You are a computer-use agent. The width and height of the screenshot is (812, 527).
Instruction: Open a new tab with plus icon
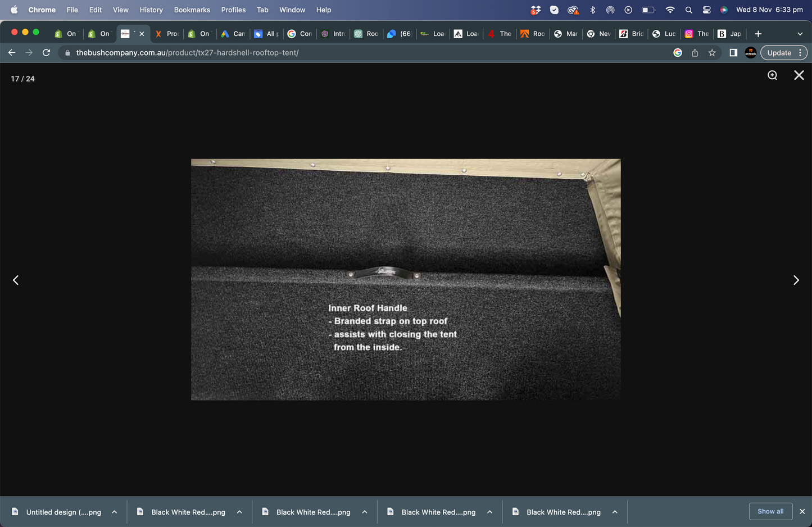point(758,34)
